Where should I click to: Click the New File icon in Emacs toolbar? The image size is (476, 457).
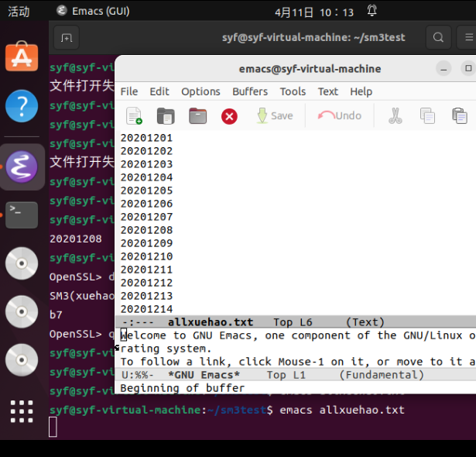[x=134, y=115]
